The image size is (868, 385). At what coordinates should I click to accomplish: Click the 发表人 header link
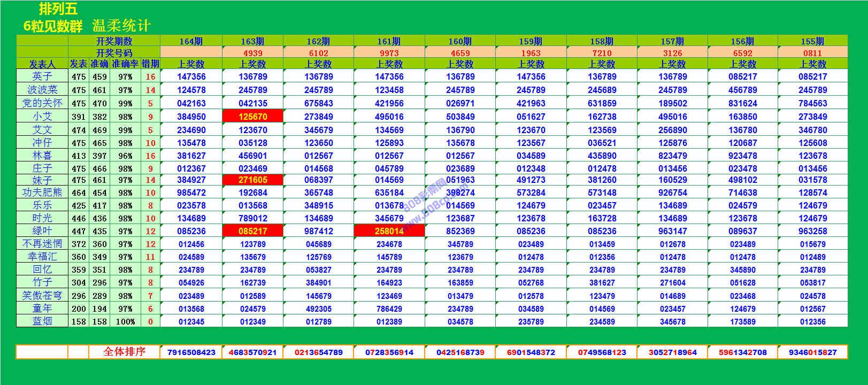click(42, 64)
